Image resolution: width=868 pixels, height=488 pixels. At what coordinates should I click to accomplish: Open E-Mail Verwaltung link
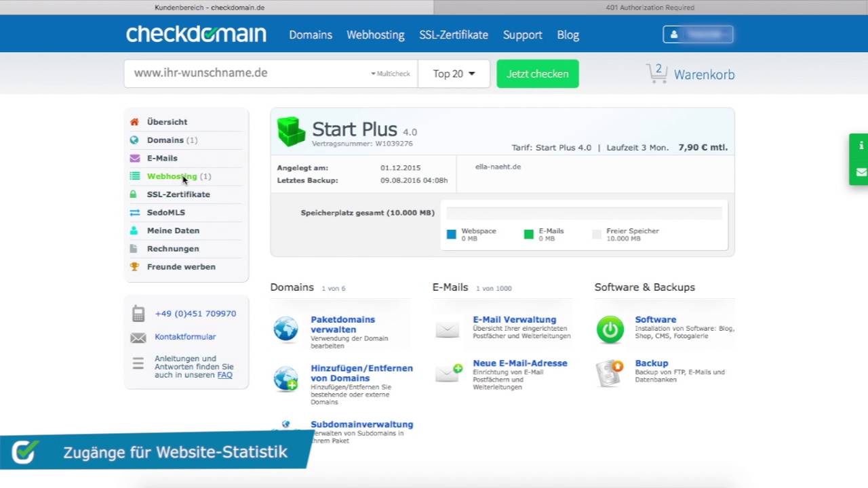(x=515, y=320)
